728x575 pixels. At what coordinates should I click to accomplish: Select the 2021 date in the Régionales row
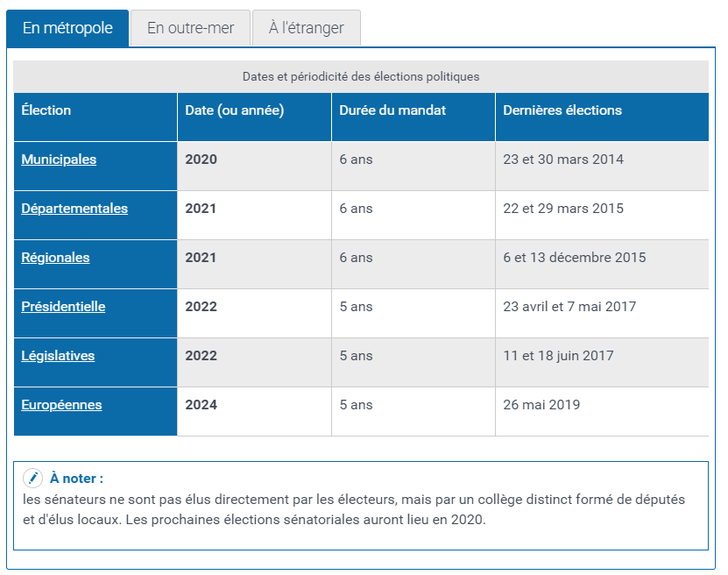(254, 265)
